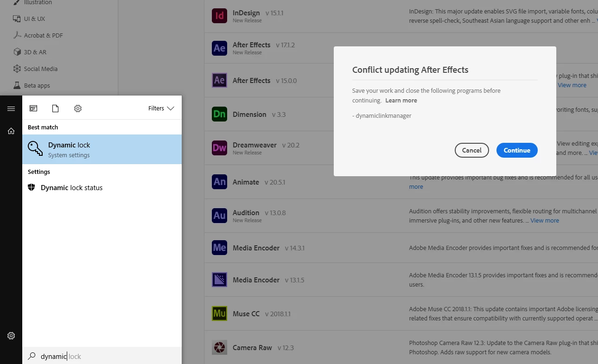
Task: Go to Home in search panel
Action: 11,131
